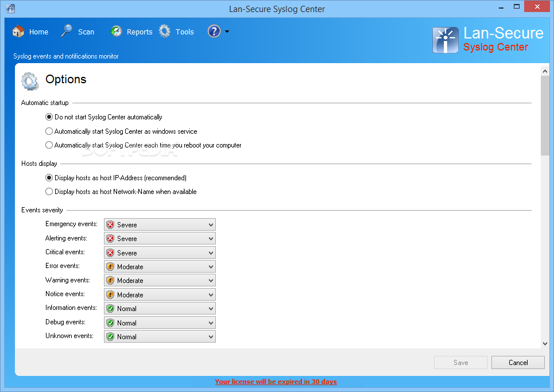
Task: Click the Emergency events label
Action: click(71, 224)
